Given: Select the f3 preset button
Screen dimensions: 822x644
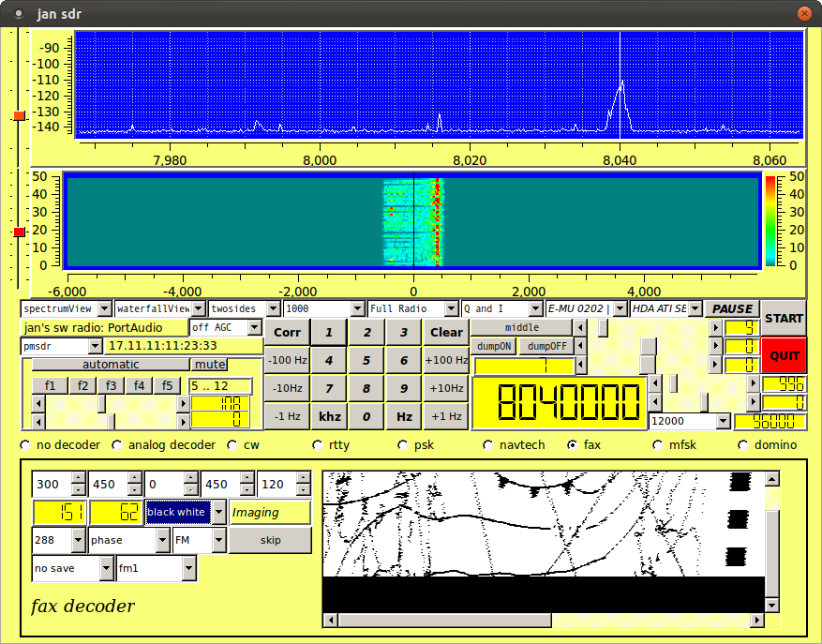Looking at the screenshot, I should pyautogui.click(x=111, y=385).
